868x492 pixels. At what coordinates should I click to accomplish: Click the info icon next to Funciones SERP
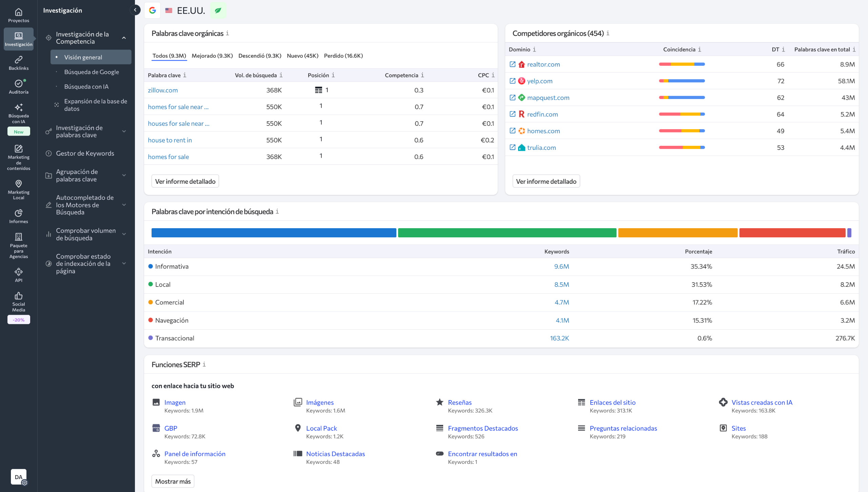[x=204, y=364]
